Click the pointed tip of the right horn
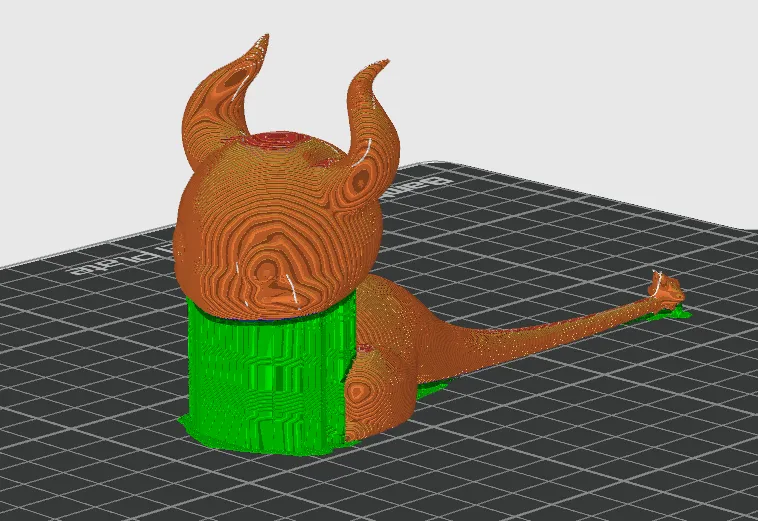The width and height of the screenshot is (758, 521). click(x=382, y=64)
